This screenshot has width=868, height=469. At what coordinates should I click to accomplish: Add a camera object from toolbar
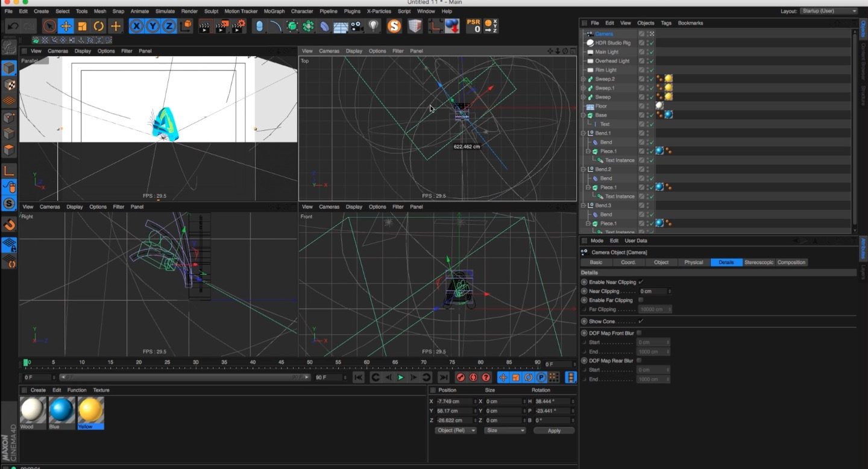click(357, 26)
